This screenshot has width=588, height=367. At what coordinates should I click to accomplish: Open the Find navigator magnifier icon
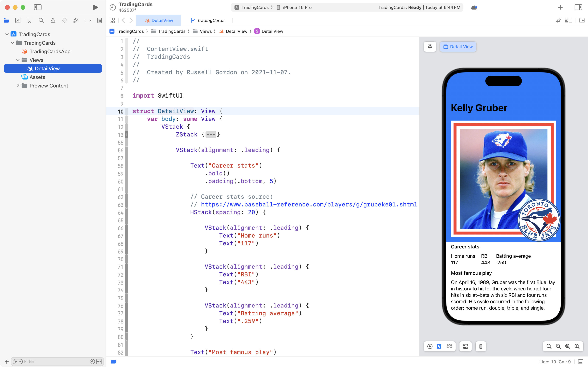[41, 20]
